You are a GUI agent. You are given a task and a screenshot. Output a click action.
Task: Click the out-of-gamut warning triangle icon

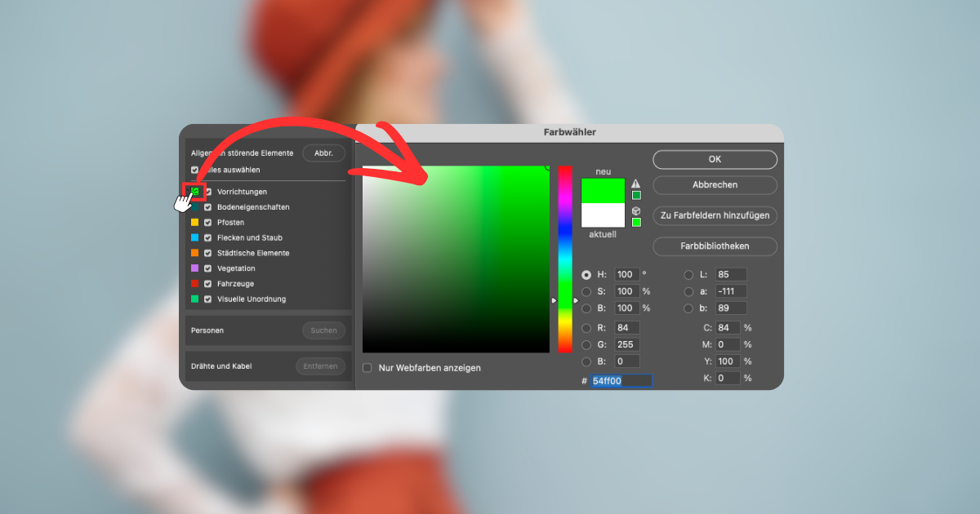click(635, 184)
